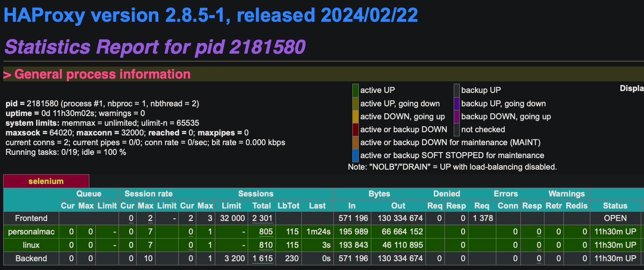Screen dimensions: 644x270
Task: Click the dark red "active or backup DOWN" swatch
Action: [x=355, y=130]
